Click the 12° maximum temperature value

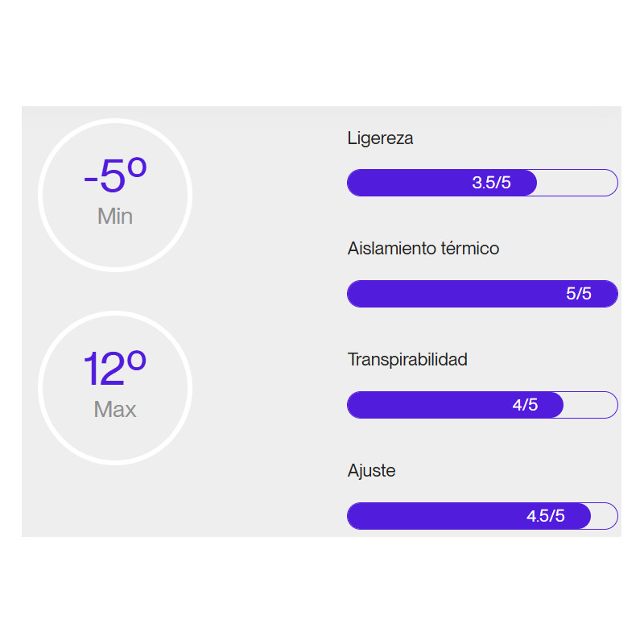(115, 369)
